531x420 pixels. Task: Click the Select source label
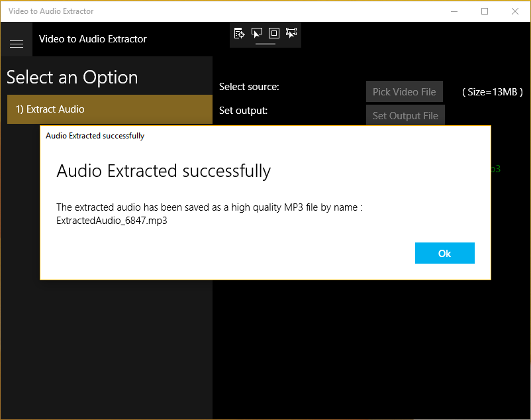[x=249, y=87]
